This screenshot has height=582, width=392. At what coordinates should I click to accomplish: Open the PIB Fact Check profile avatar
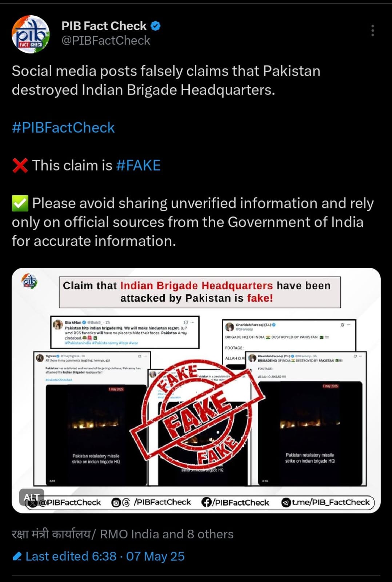point(31,35)
